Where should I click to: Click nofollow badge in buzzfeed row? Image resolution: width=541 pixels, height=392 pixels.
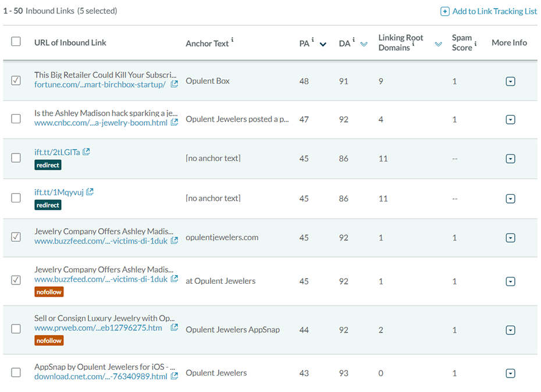click(x=49, y=292)
